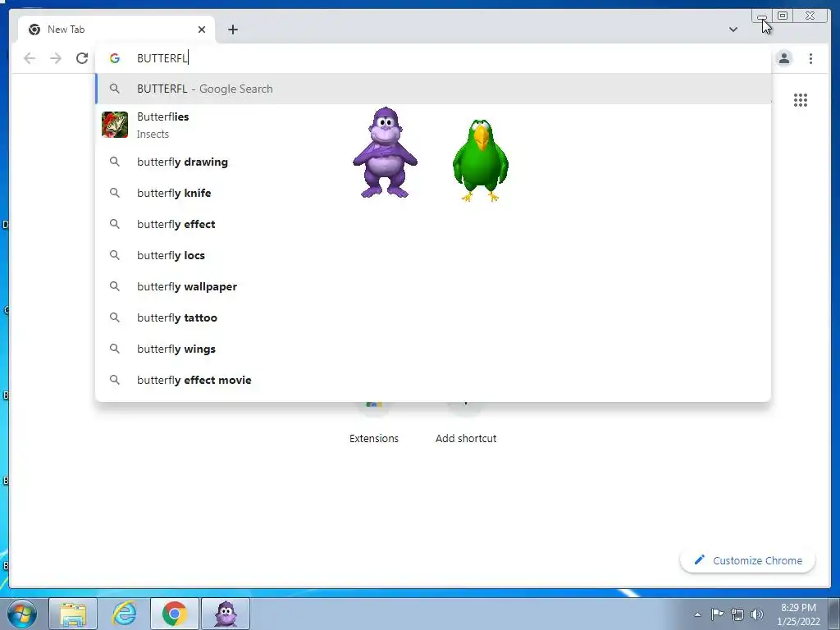Select the New Tab tab
Image resolution: width=840 pixels, height=630 pixels.
tap(116, 30)
